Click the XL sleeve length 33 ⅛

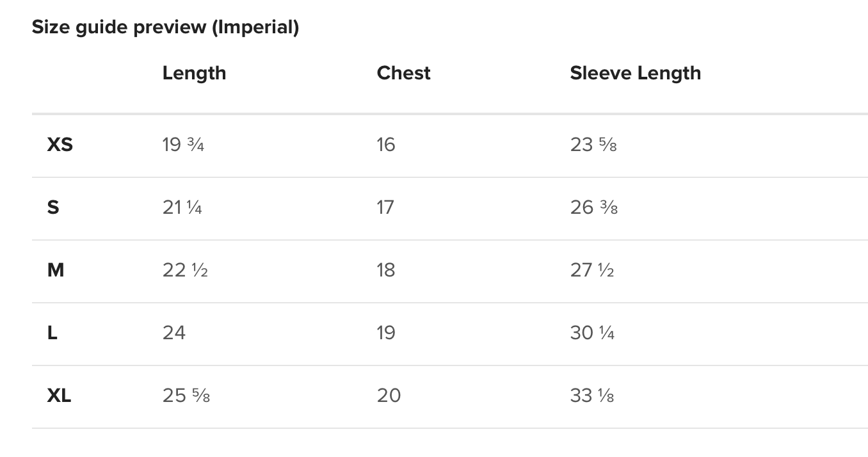pyautogui.click(x=592, y=396)
